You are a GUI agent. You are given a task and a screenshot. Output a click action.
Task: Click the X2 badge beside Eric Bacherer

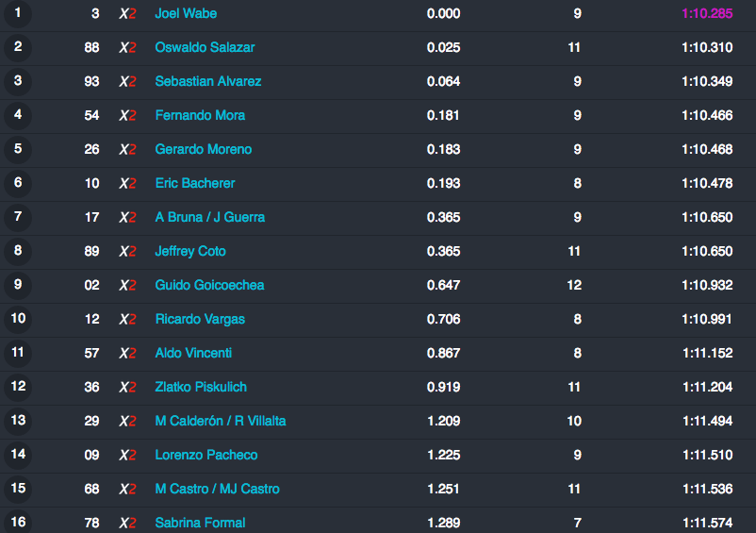click(x=128, y=183)
